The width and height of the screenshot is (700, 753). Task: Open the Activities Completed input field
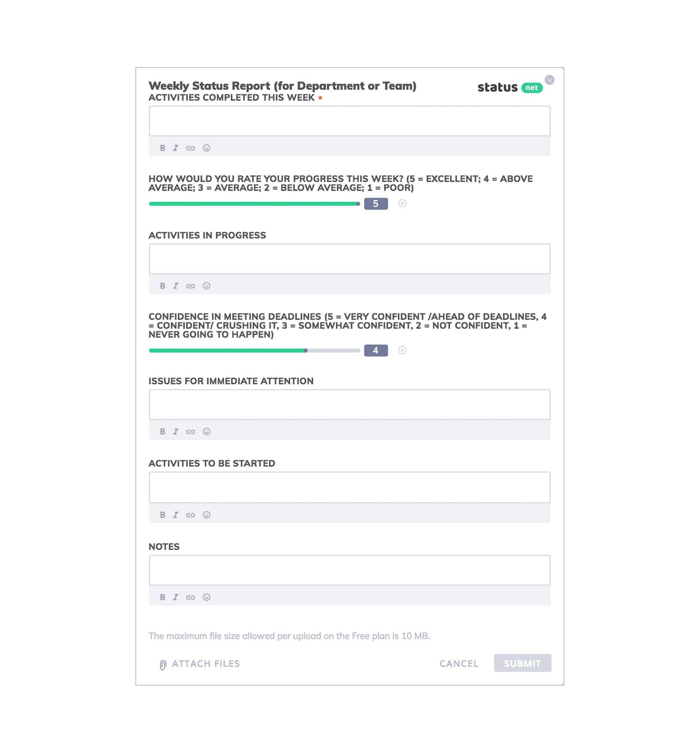(349, 121)
